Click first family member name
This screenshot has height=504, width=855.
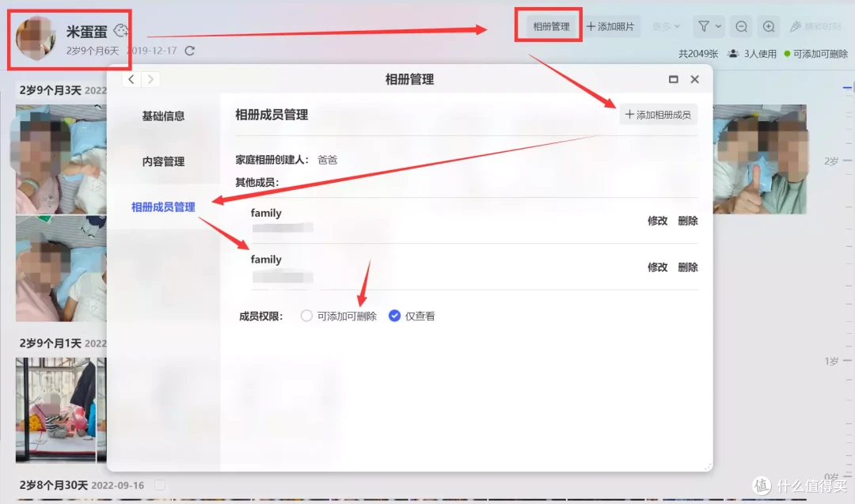[x=266, y=213]
